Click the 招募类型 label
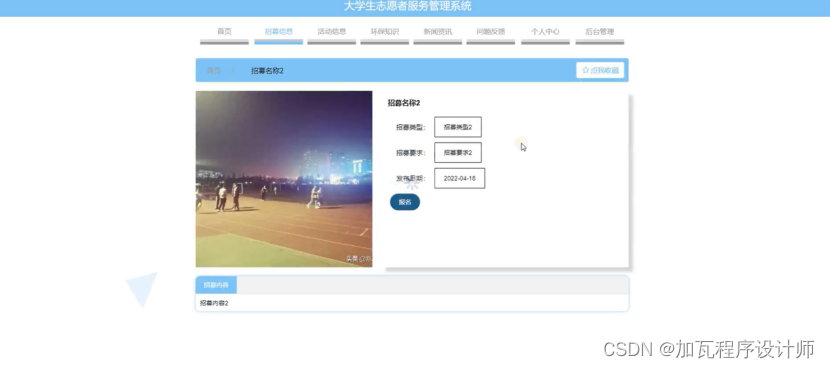830x368 pixels. click(410, 127)
